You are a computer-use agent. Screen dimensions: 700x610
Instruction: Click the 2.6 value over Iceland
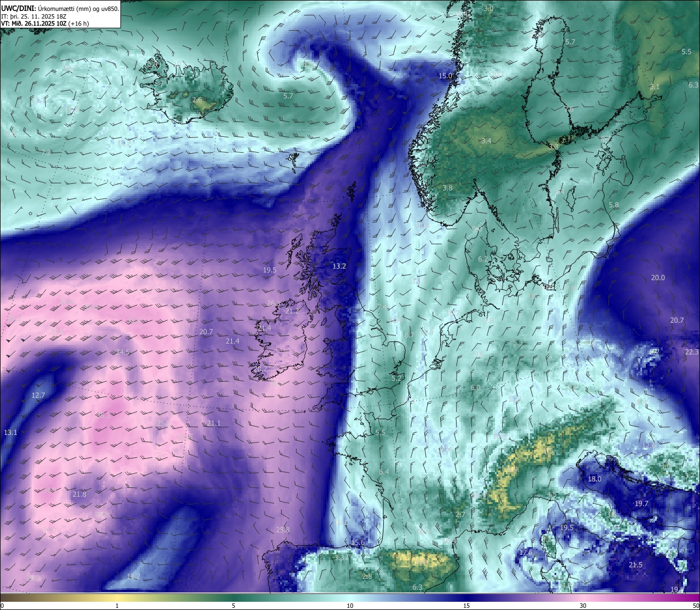coord(197,100)
